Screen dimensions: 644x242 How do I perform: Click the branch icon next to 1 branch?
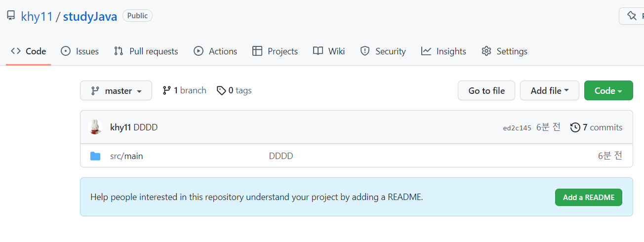166,90
